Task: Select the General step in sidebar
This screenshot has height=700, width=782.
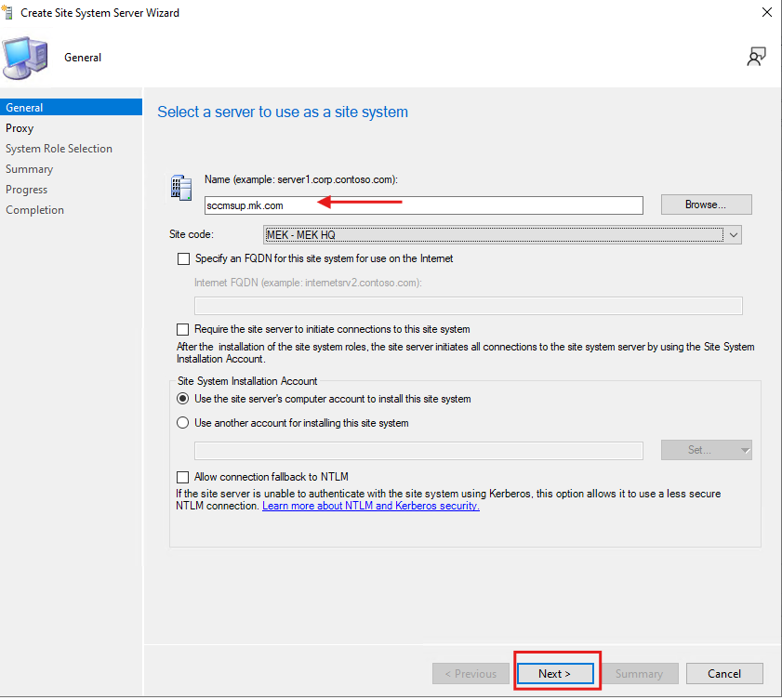Action: 24,108
